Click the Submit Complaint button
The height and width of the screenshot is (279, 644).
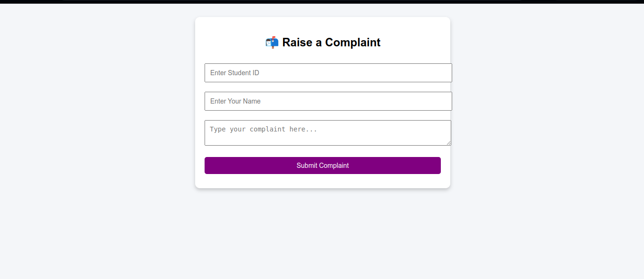click(x=323, y=166)
